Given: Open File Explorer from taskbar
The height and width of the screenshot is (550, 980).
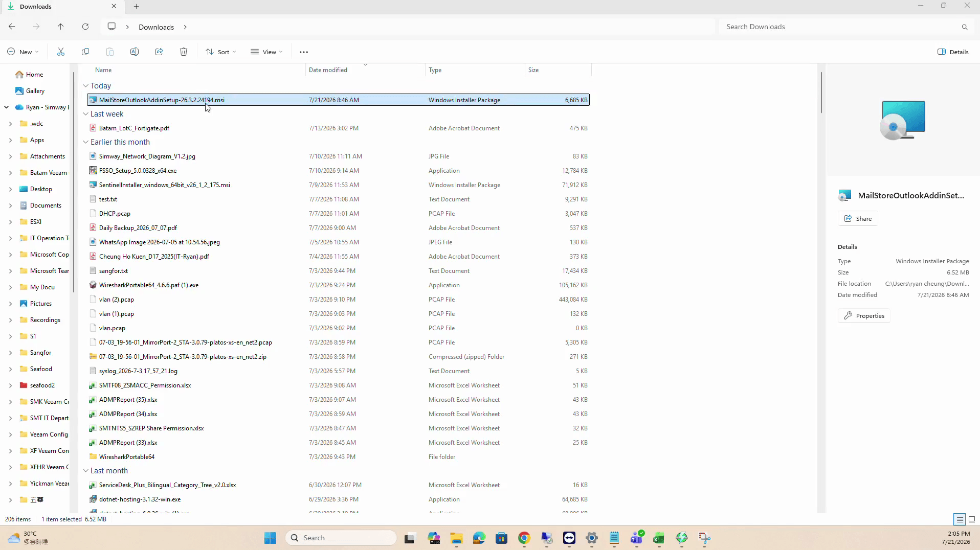Looking at the screenshot, I should click(456, 538).
